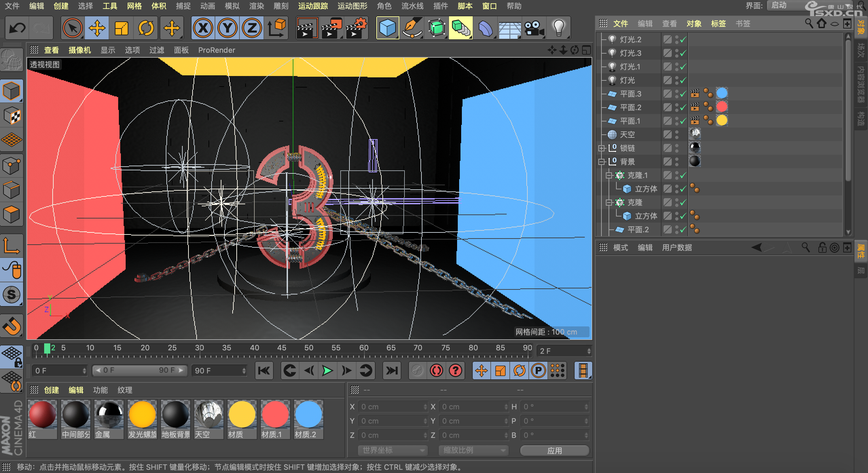Click the green Play forward button

[327, 371]
